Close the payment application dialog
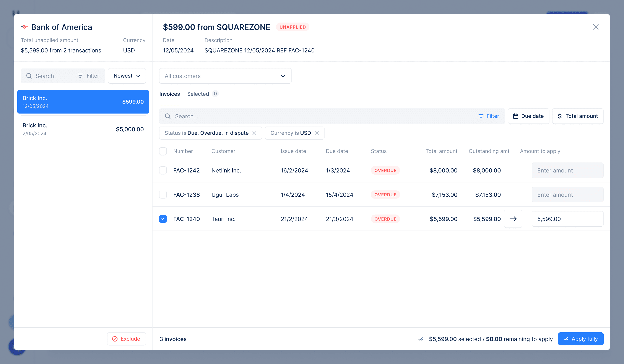This screenshot has width=624, height=364. pos(596,27)
